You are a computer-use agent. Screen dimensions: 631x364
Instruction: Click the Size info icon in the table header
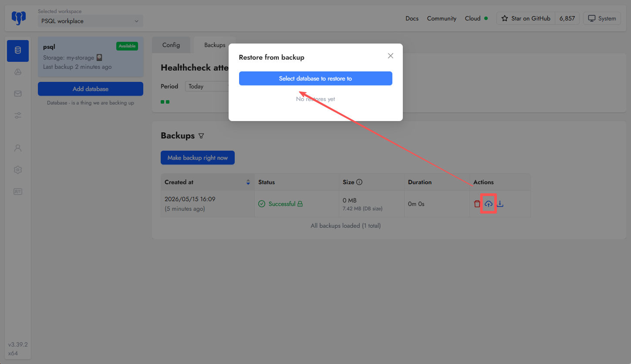tap(359, 182)
